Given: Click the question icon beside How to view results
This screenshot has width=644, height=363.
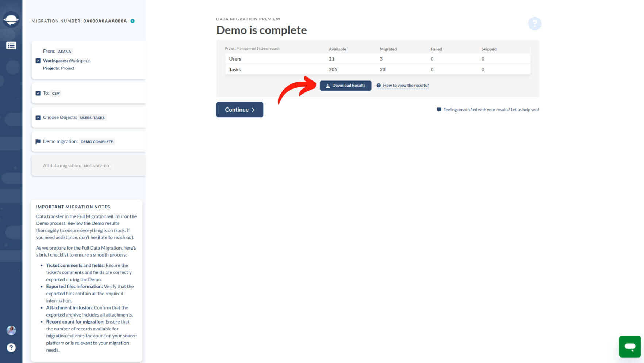Looking at the screenshot, I should click(x=379, y=86).
